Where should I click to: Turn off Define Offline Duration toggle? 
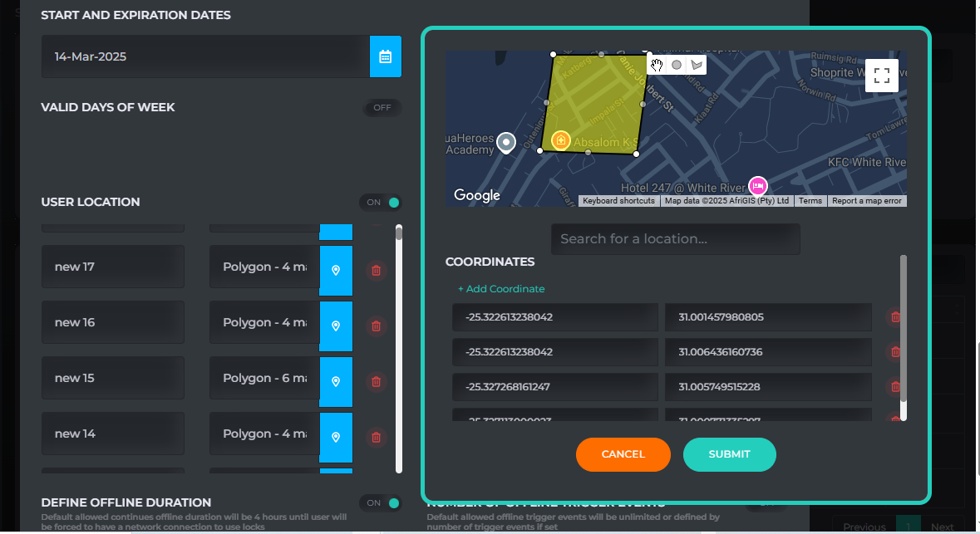click(x=382, y=502)
